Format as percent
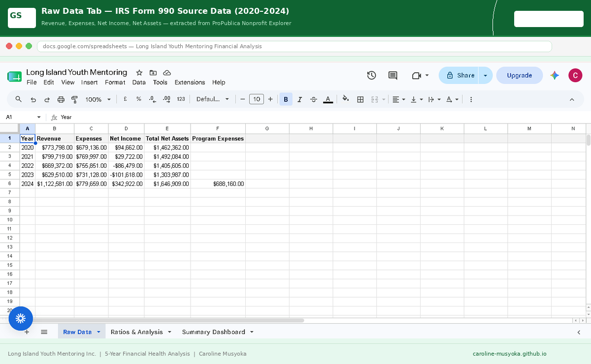This screenshot has height=364, width=591. [139, 99]
